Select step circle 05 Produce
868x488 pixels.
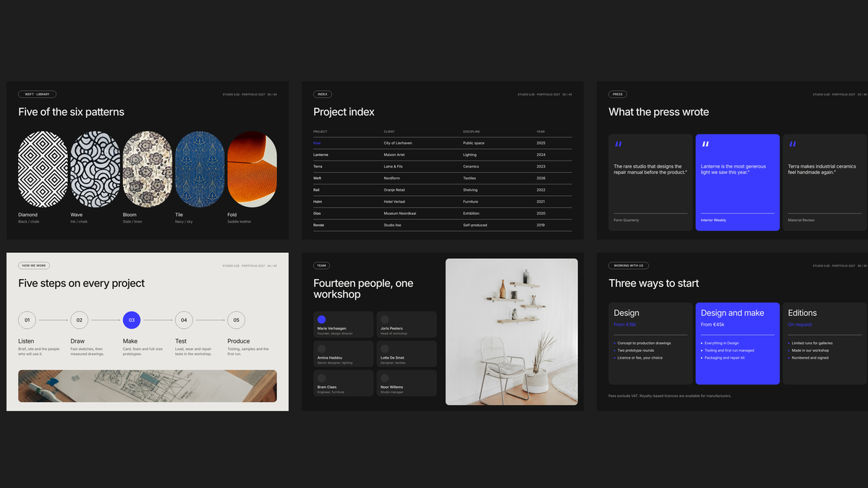click(236, 320)
